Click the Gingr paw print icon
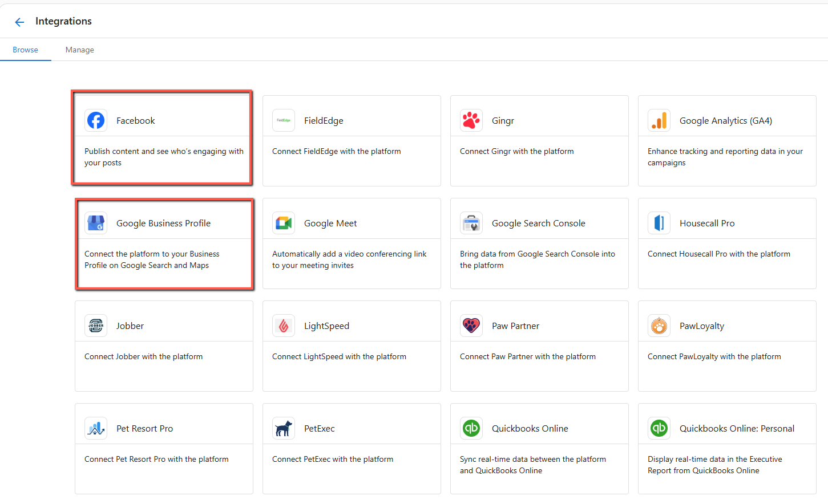The height and width of the screenshot is (504, 828). [x=471, y=120]
